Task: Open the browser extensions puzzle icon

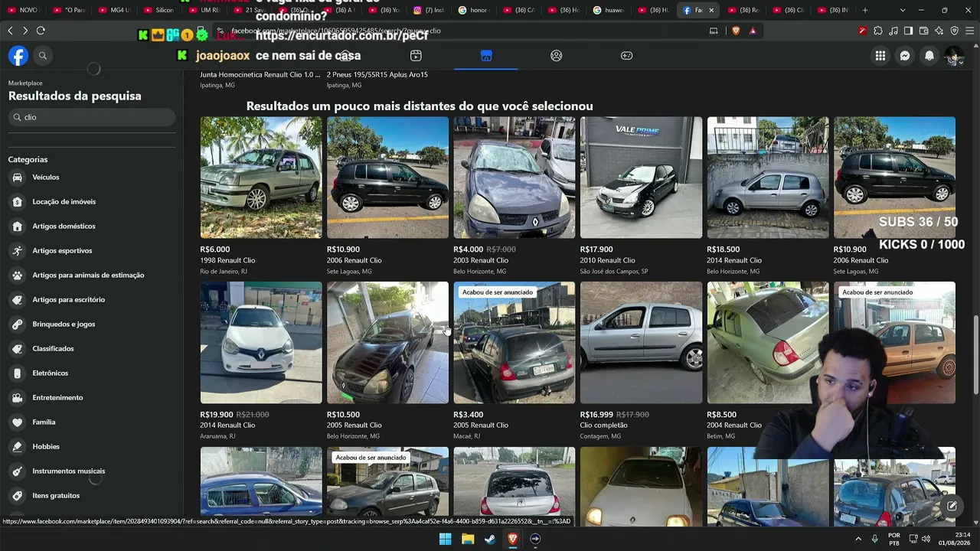Action: [x=877, y=31]
